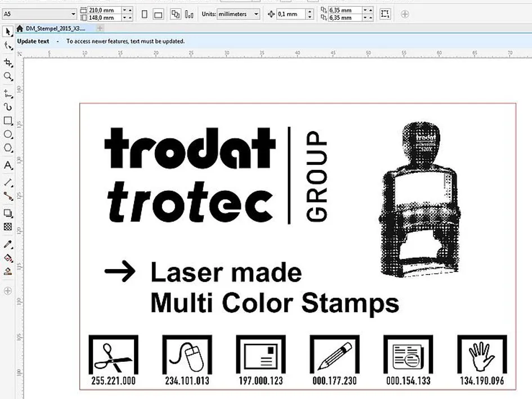Select the Transparency checkerboard tool
This screenshot has height=399, width=532.
(7, 227)
